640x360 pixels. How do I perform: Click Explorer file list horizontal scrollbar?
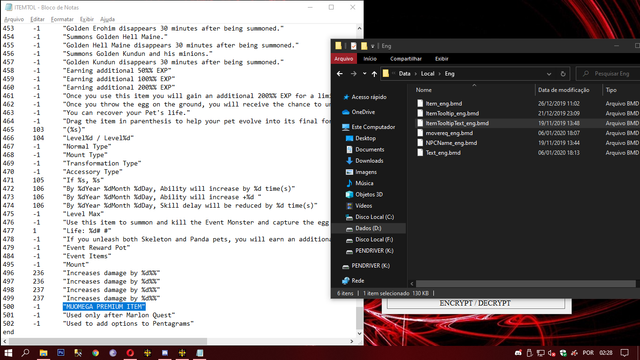pyautogui.click(x=525, y=283)
